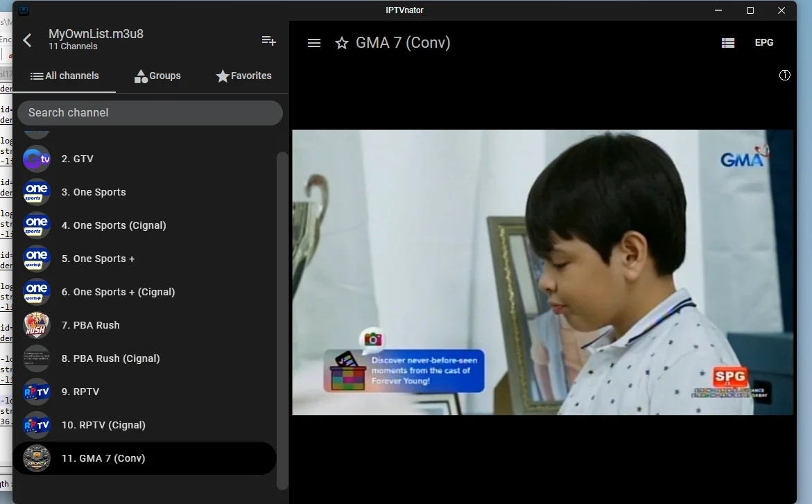Click the logo of 6. One Sports + (Cignal)

pyautogui.click(x=37, y=292)
